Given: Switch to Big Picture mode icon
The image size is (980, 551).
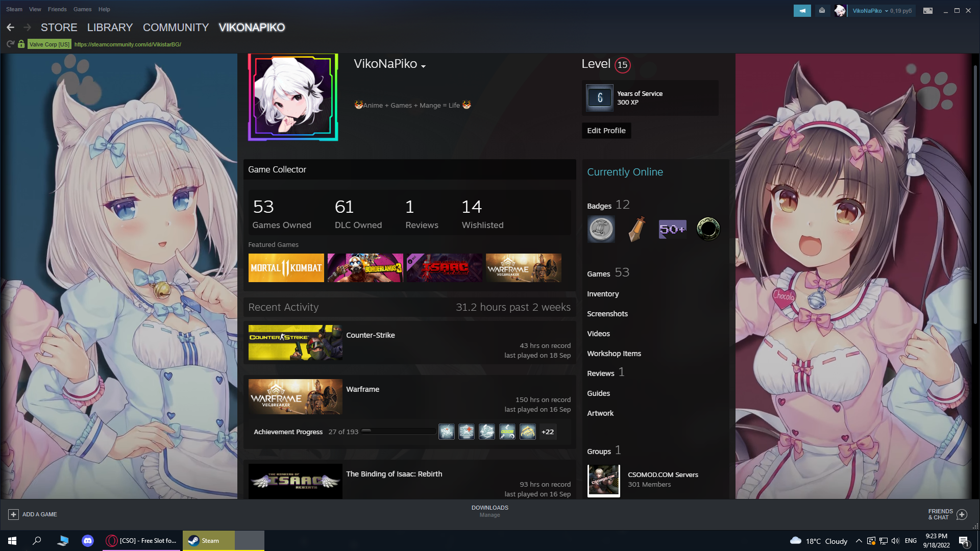Looking at the screenshot, I should 928,11.
